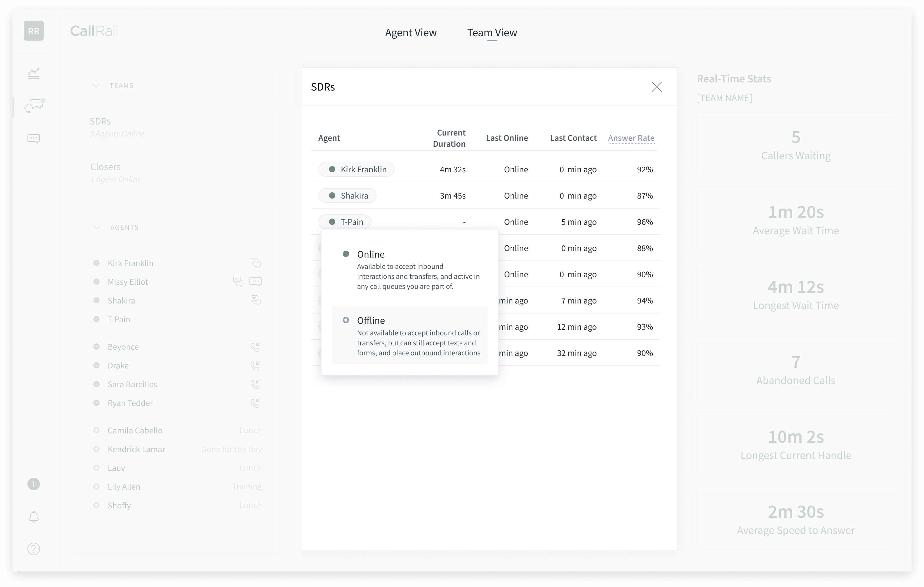Image resolution: width=924 pixels, height=587 pixels.
Task: Select the Online status option
Action: 410,269
